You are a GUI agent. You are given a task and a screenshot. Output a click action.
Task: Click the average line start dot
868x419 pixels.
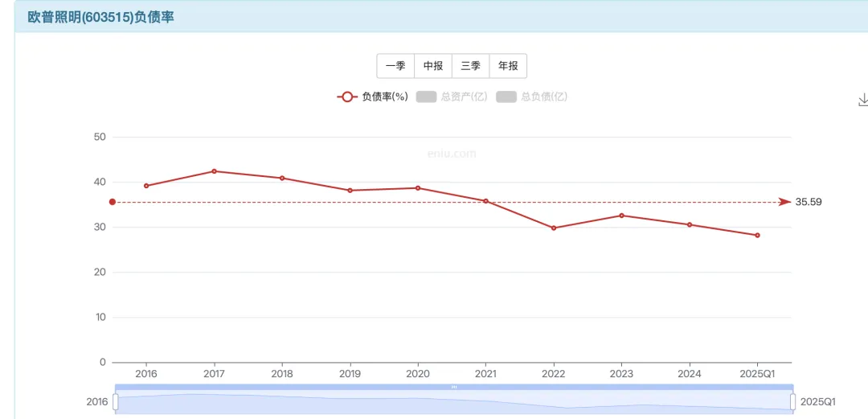113,203
